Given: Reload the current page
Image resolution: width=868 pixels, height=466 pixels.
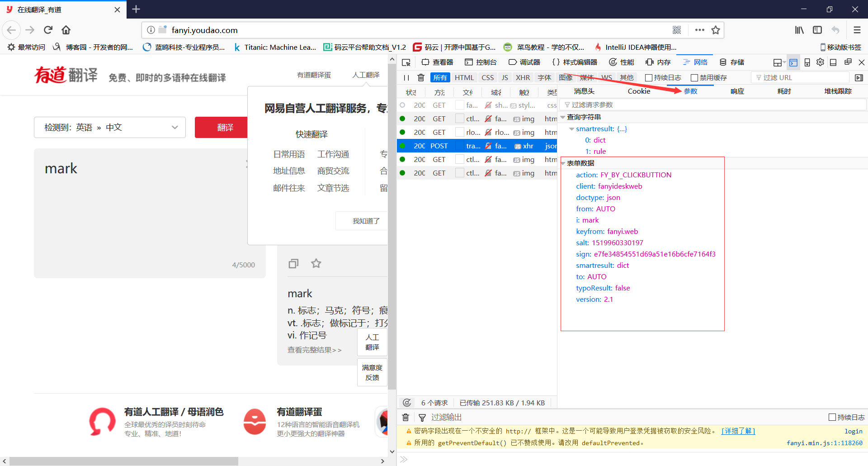Looking at the screenshot, I should tap(48, 30).
